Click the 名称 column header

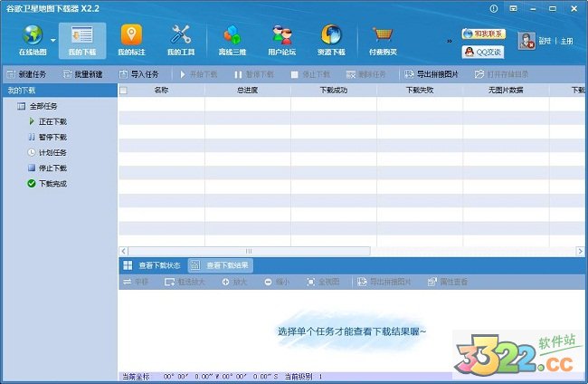tap(161, 90)
